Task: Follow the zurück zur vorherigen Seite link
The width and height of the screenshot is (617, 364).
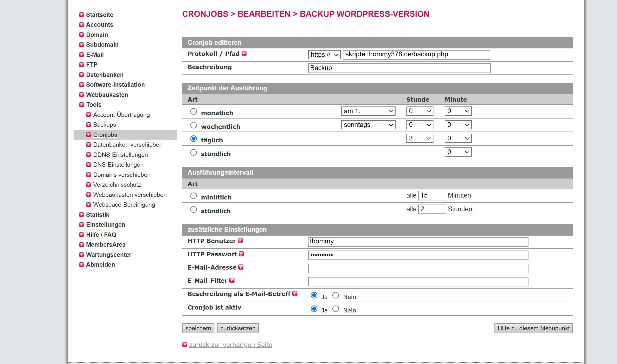Action: pos(231,345)
